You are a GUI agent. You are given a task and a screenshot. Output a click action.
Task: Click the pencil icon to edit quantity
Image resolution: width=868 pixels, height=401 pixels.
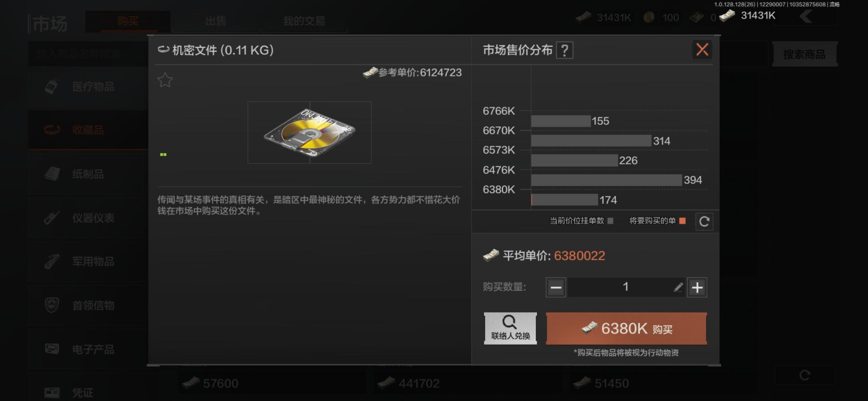click(678, 287)
